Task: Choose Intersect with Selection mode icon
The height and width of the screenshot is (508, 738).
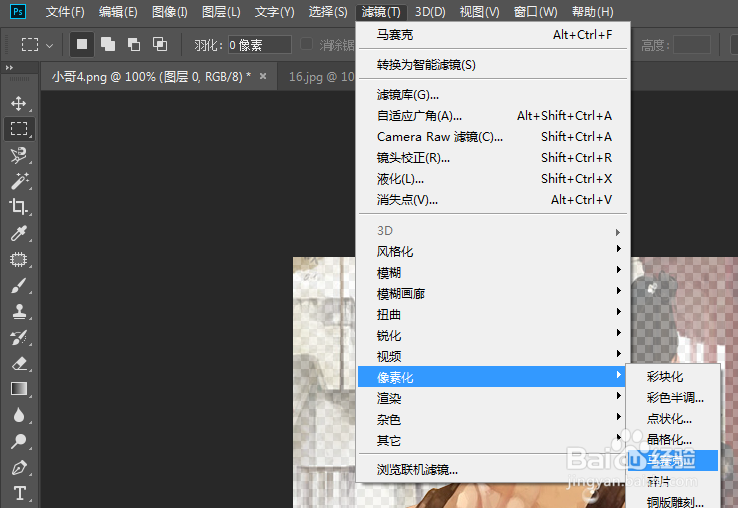Action: pos(160,44)
